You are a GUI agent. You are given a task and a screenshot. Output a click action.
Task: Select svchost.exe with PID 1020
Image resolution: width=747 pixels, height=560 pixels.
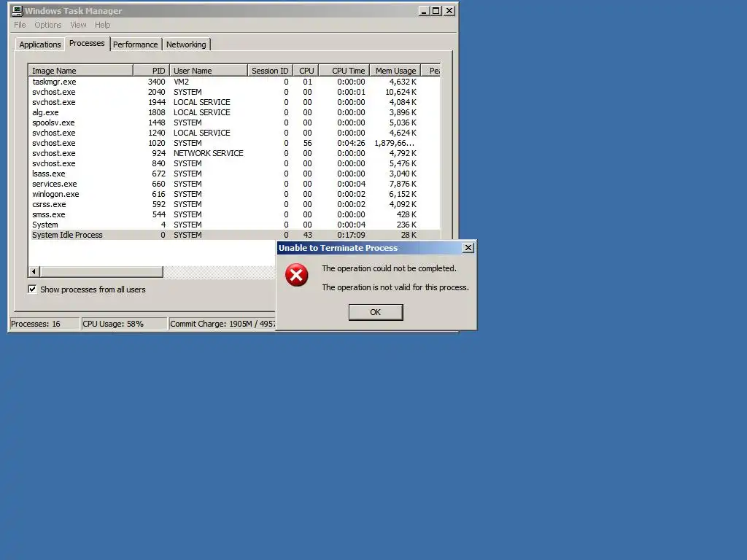pyautogui.click(x=234, y=143)
